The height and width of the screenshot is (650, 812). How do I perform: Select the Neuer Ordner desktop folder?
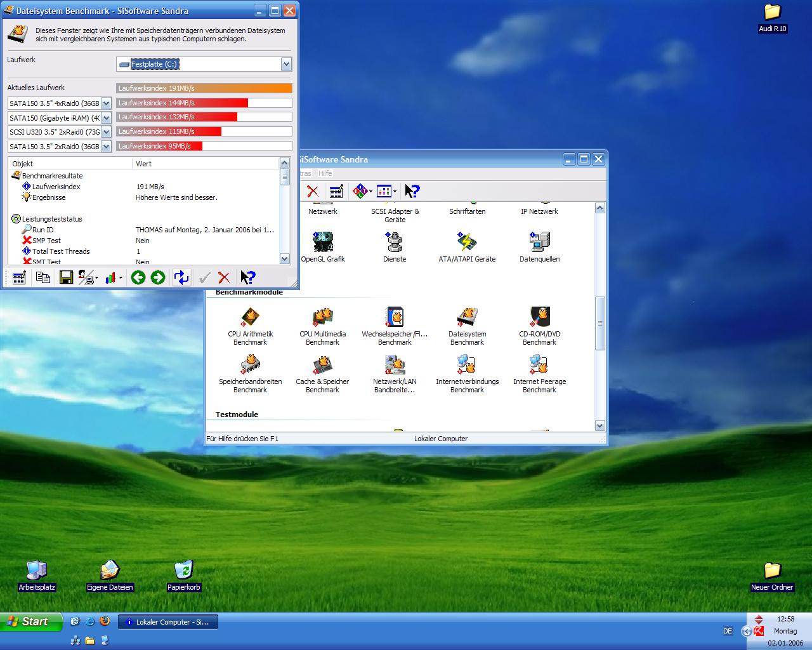(x=772, y=576)
